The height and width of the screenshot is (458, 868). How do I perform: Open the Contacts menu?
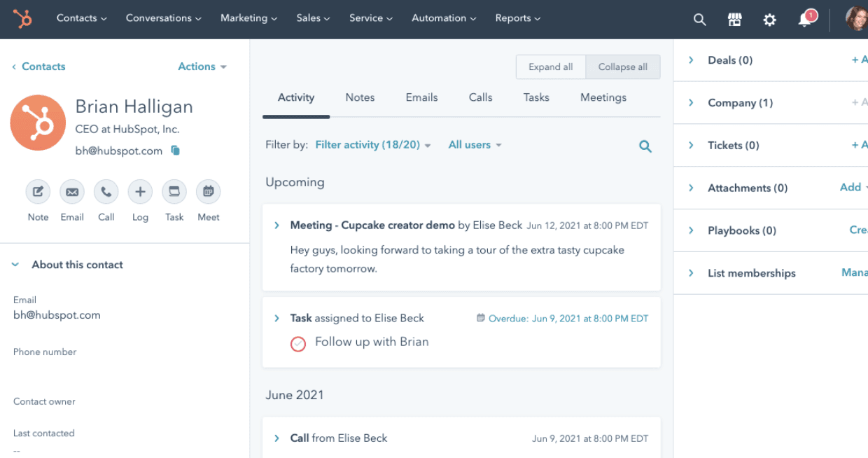click(82, 18)
